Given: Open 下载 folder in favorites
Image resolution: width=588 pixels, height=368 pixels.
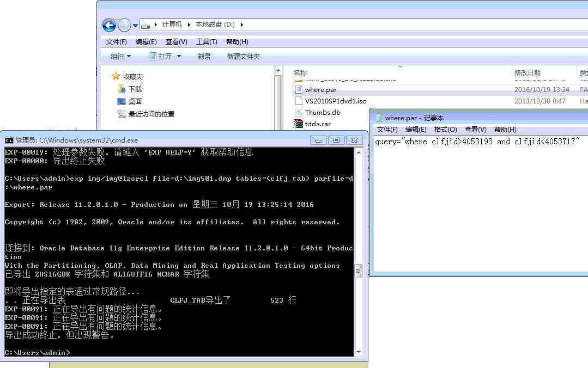Looking at the screenshot, I should click(130, 89).
